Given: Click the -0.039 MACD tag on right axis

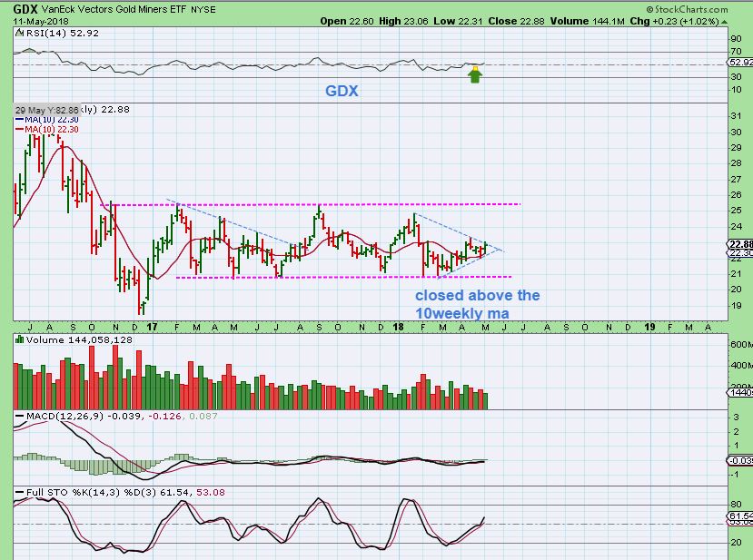Looking at the screenshot, I should pos(741,460).
